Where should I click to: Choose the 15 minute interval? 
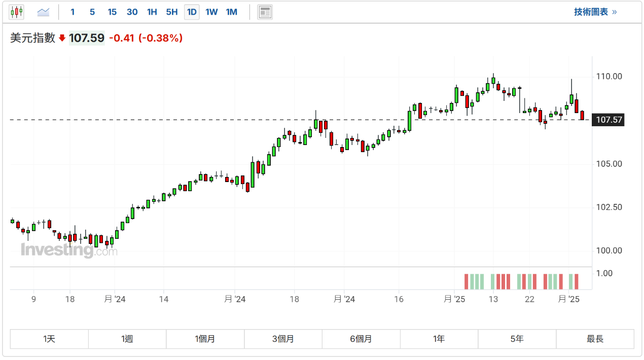112,12
